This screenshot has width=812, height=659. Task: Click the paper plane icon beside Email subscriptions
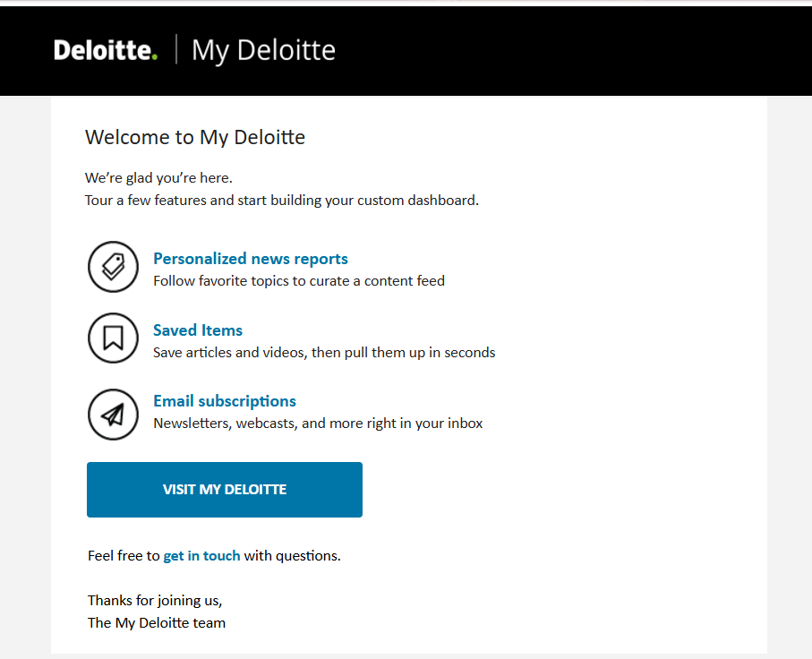(114, 415)
